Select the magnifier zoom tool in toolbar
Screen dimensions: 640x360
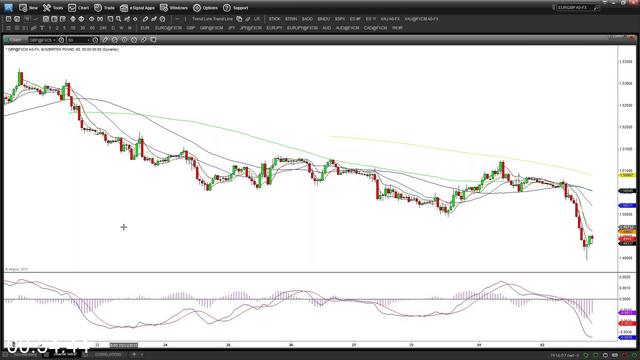pyautogui.click(x=118, y=19)
